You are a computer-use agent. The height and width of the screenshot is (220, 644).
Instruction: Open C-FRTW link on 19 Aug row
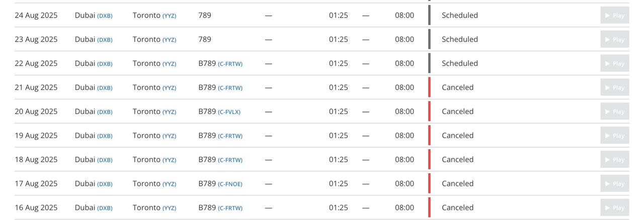pyautogui.click(x=230, y=136)
